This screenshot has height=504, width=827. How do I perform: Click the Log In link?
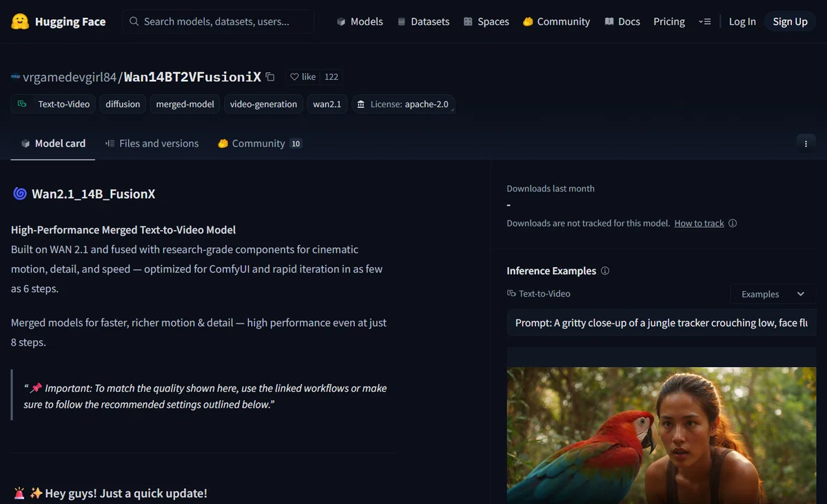pyautogui.click(x=742, y=21)
